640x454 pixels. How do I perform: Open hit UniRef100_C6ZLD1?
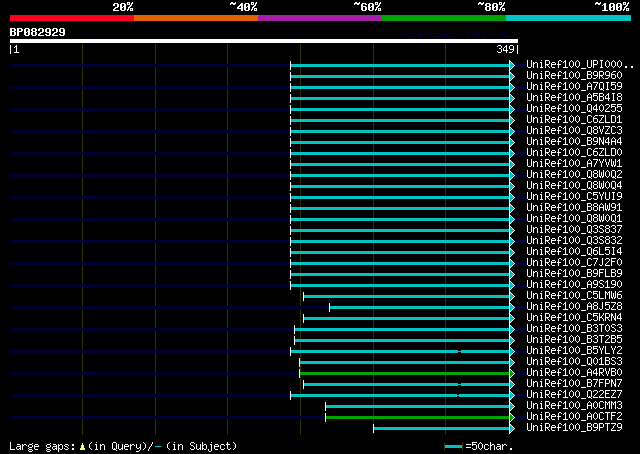pos(574,120)
